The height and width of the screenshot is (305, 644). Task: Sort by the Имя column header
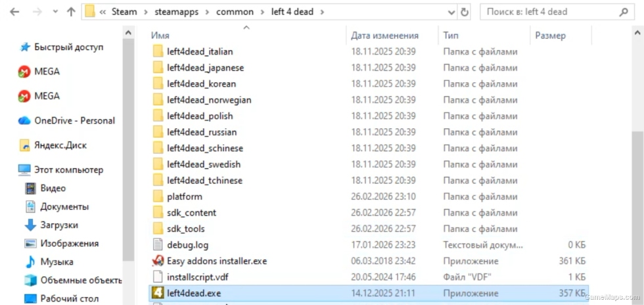[160, 35]
